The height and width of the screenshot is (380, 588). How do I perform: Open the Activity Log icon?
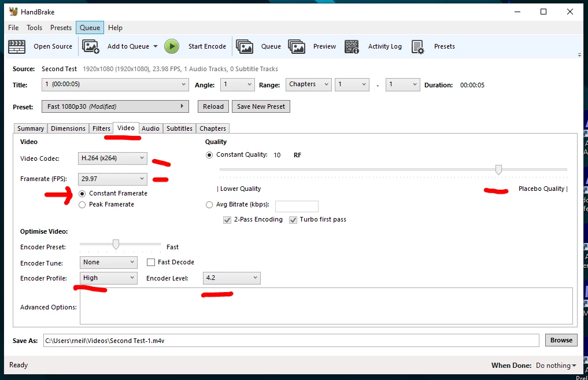pos(352,46)
